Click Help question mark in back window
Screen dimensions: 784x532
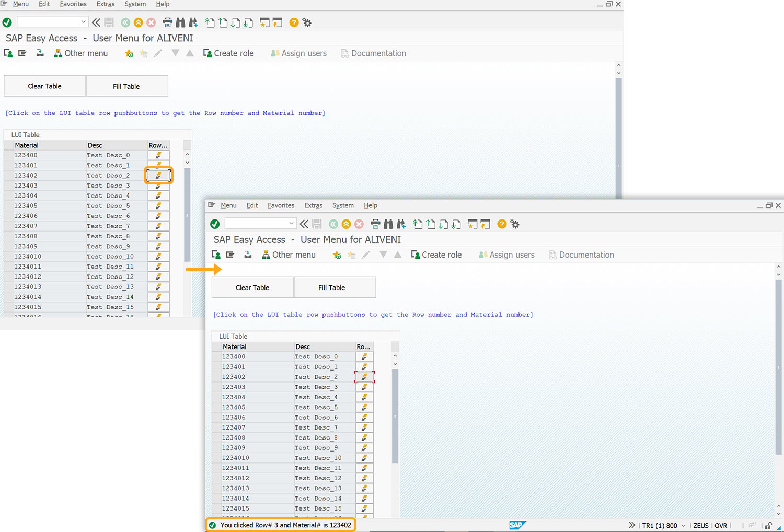(x=294, y=22)
